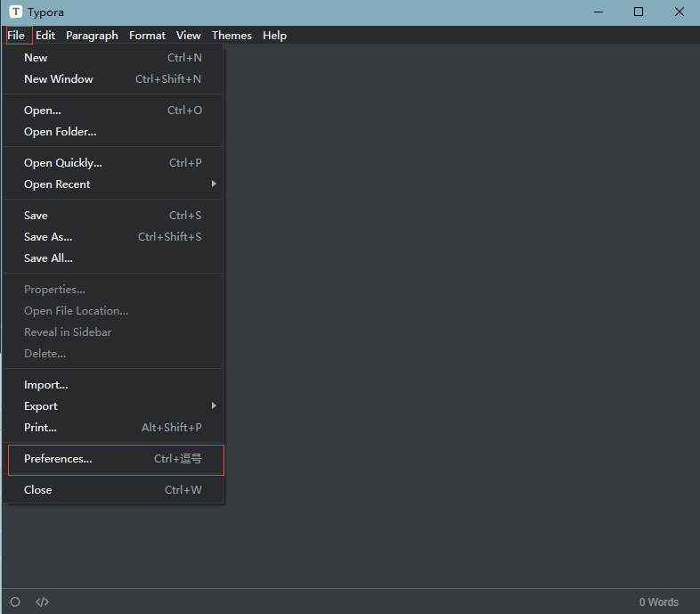Screen dimensions: 700x614
Task: Open the Edit menu
Action: coord(45,36)
